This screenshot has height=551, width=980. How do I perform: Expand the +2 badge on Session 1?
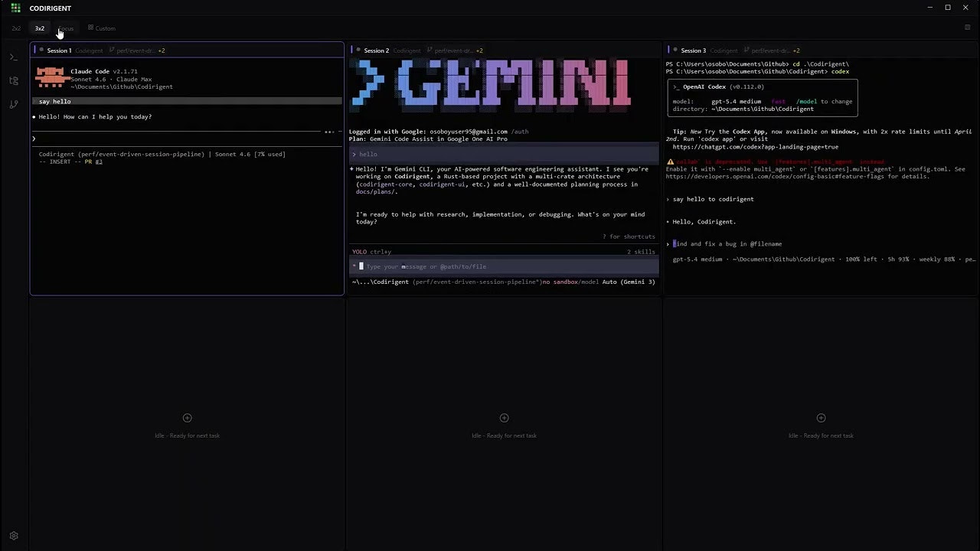[162, 51]
